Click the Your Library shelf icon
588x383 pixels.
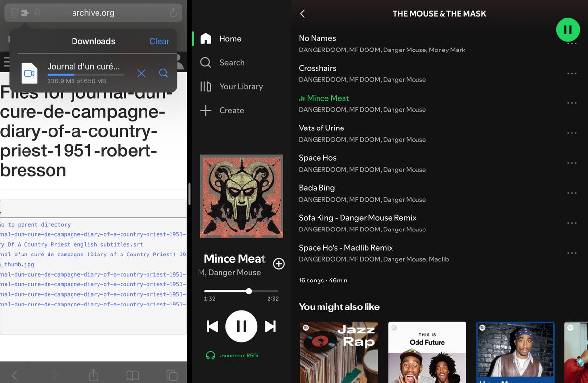point(206,87)
